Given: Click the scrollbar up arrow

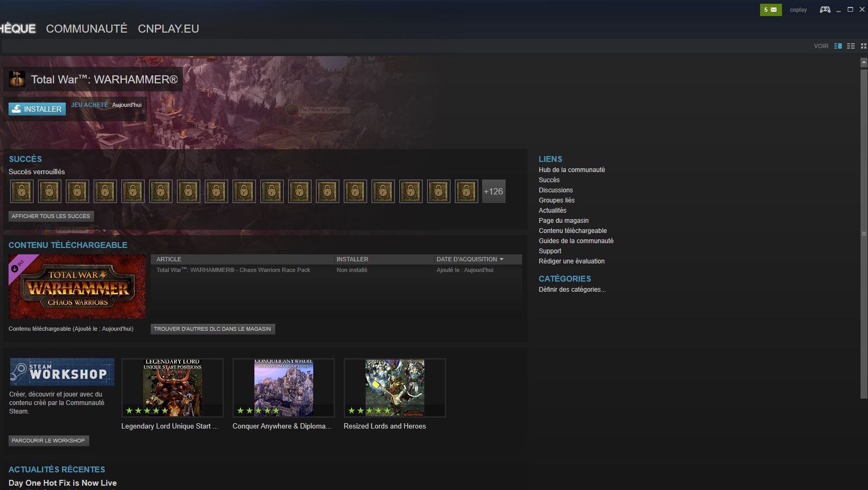Looking at the screenshot, I should tap(864, 63).
